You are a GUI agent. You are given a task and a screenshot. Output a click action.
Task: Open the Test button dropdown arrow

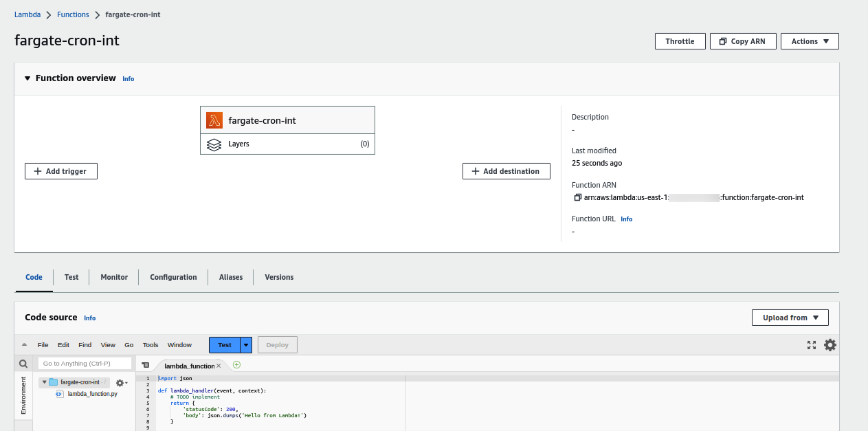[246, 345]
